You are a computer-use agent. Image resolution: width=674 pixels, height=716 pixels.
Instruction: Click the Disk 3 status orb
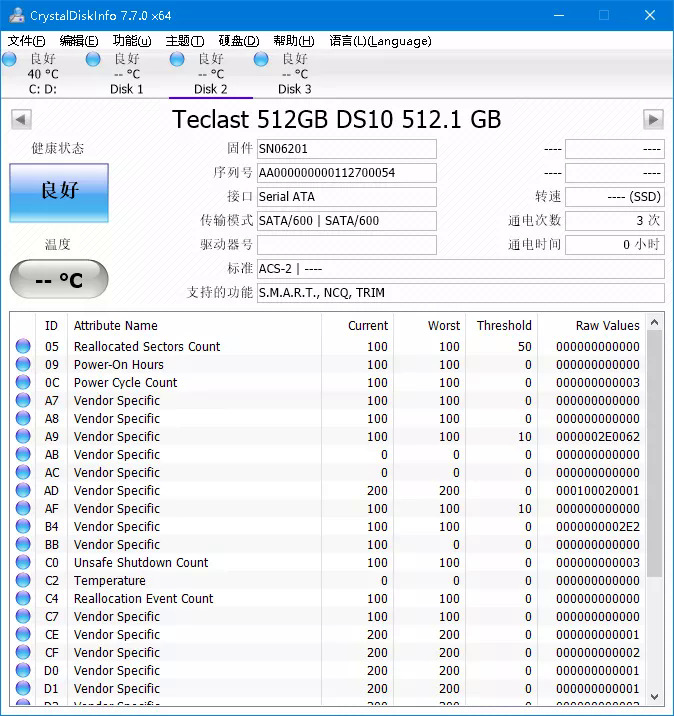[261, 60]
